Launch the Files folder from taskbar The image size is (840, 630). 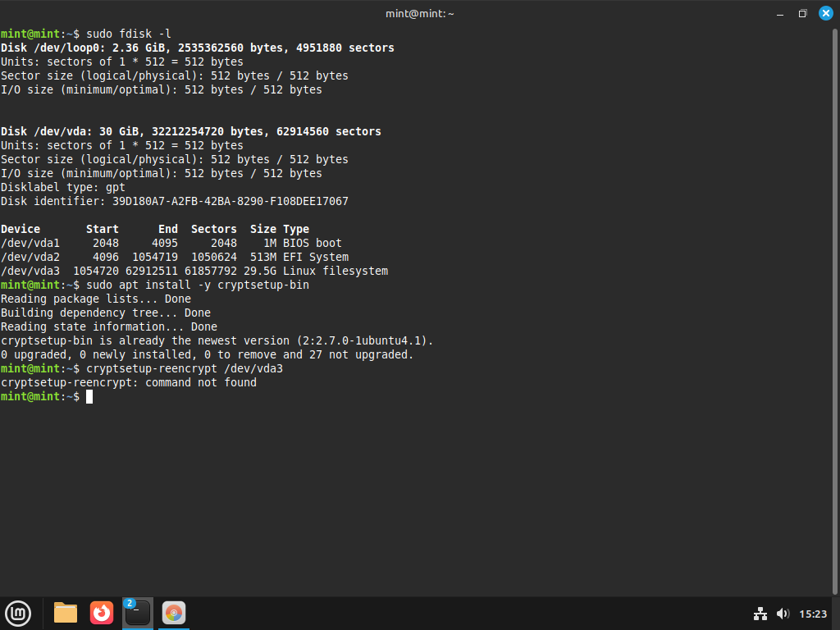(66, 612)
